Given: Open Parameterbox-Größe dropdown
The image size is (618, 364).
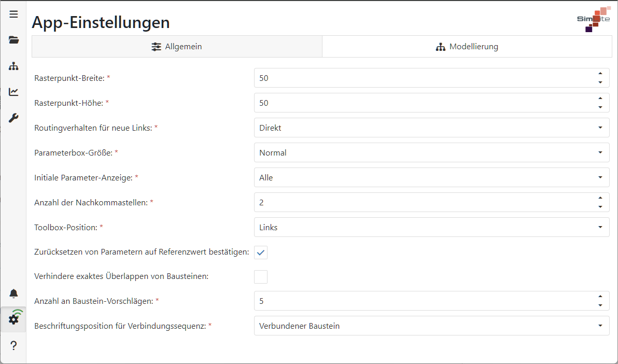Looking at the screenshot, I should tap(431, 152).
